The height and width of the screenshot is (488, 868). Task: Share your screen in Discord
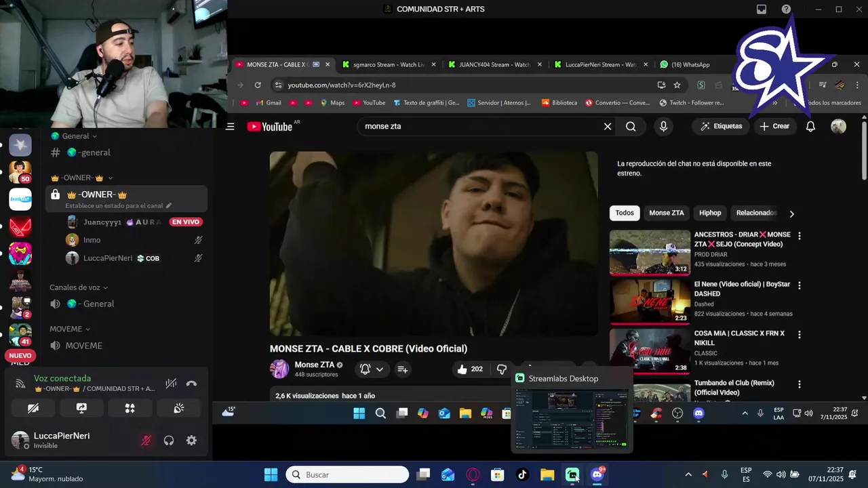tap(81, 408)
